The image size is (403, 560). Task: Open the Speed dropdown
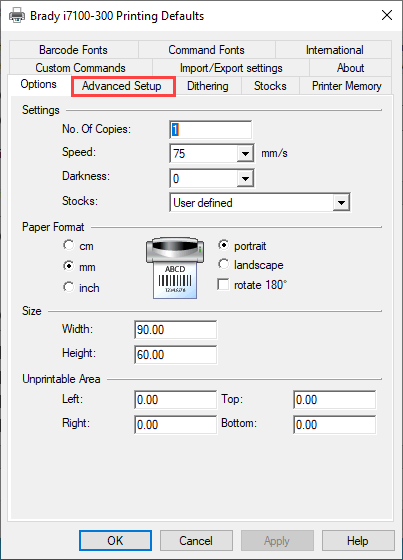(245, 154)
